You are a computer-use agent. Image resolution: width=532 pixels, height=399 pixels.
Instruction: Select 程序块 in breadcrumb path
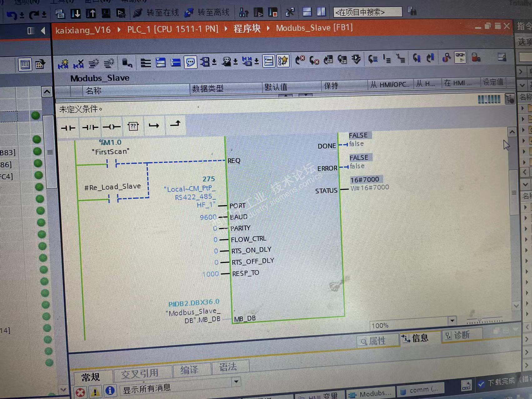tap(247, 28)
